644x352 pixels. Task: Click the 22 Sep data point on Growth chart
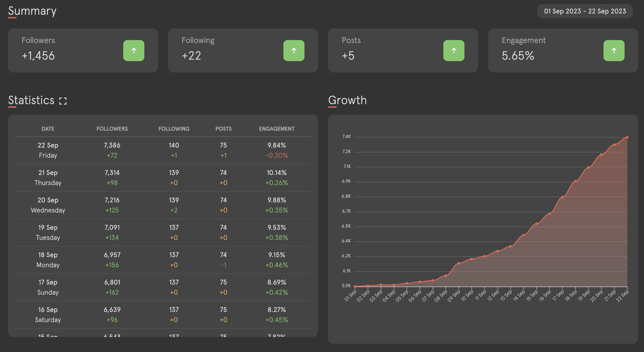[x=627, y=137]
